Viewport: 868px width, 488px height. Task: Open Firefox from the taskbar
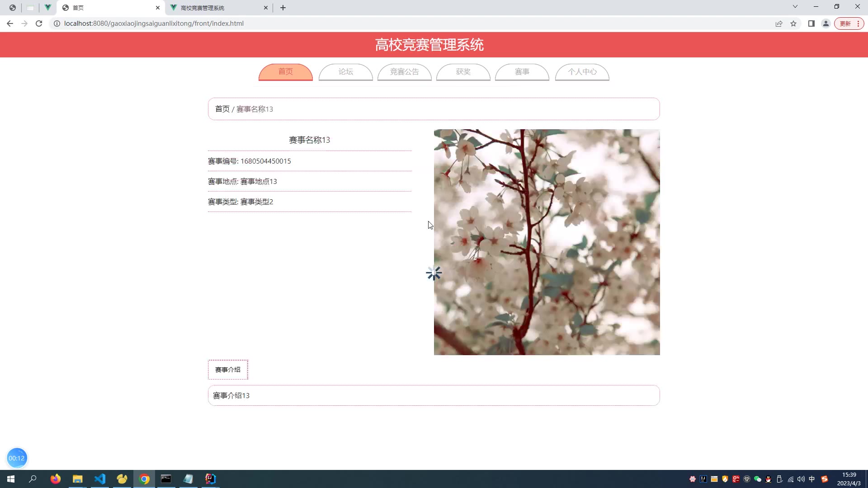[x=56, y=479]
